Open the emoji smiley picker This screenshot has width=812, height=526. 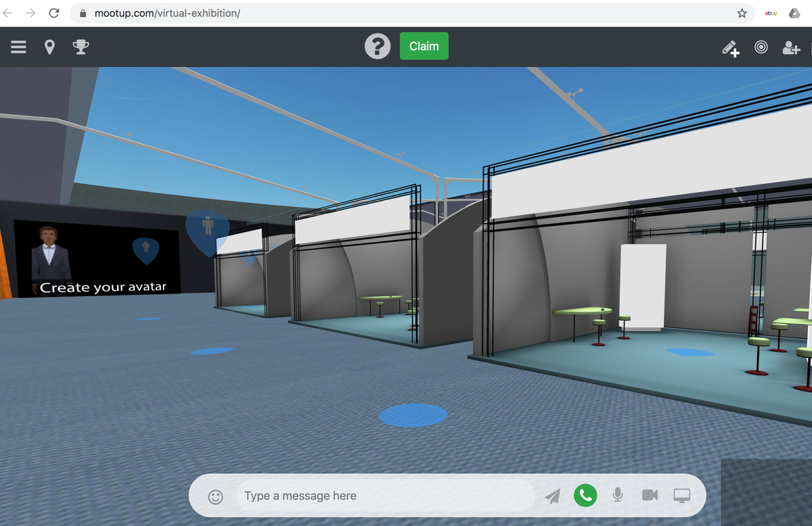coord(215,497)
